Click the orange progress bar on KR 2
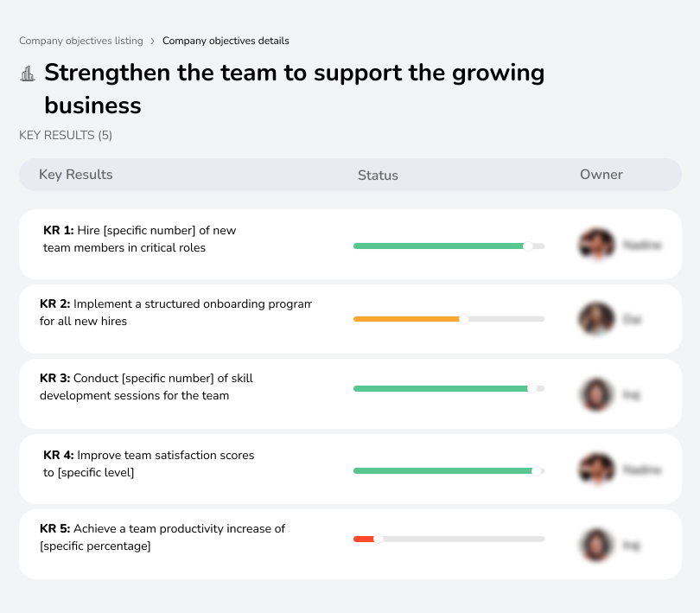This screenshot has height=613, width=700. click(x=406, y=319)
